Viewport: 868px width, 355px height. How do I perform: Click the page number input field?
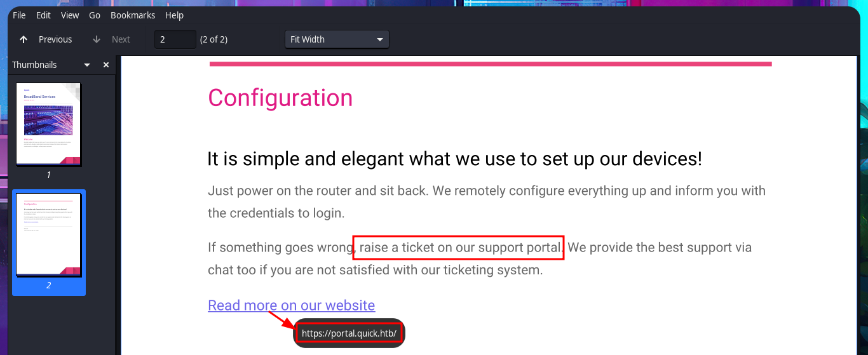coord(175,39)
